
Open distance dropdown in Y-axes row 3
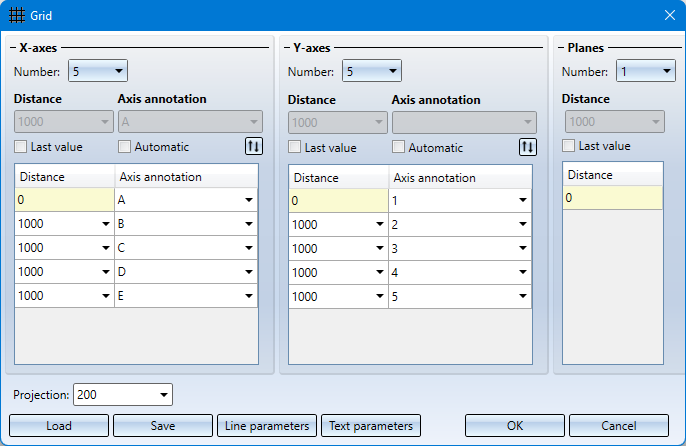380,249
